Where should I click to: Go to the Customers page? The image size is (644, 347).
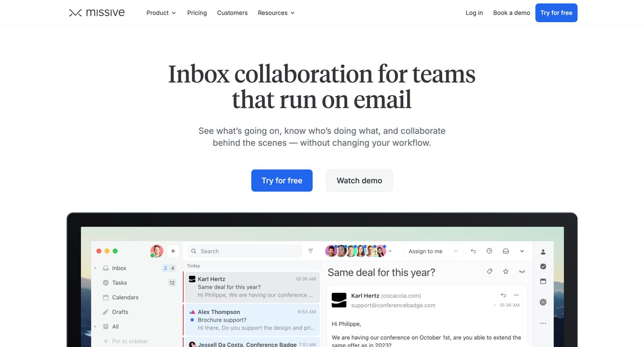232,13
